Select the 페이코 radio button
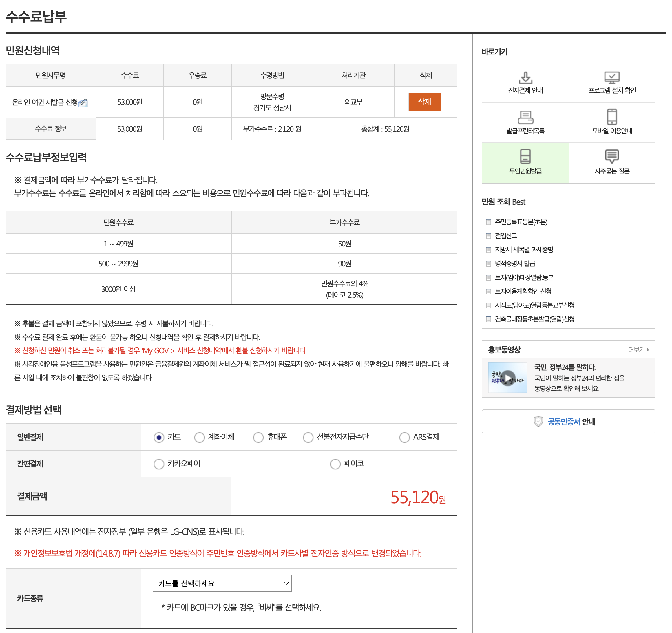Screen dimensions: 672x633 point(335,464)
